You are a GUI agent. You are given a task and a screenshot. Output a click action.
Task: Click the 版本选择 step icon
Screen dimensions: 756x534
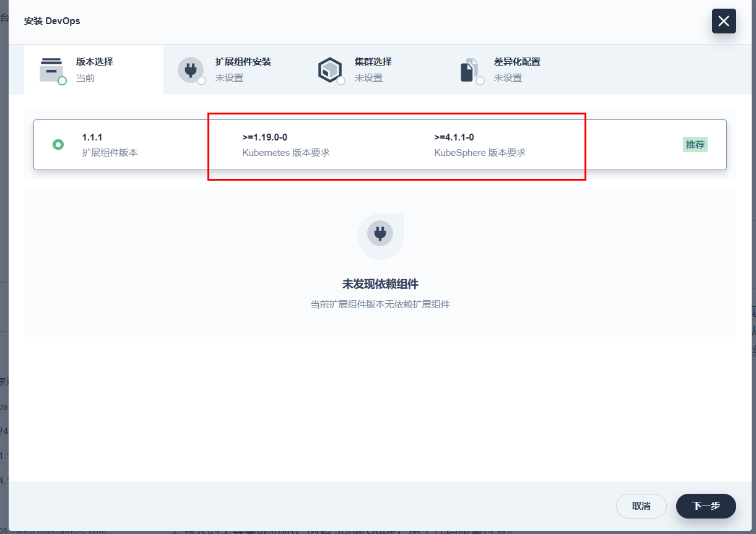click(x=52, y=70)
